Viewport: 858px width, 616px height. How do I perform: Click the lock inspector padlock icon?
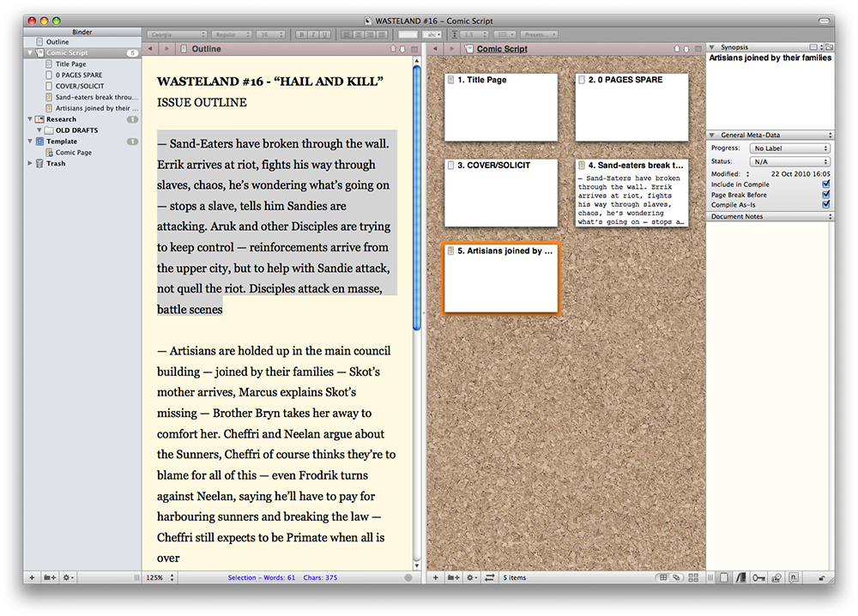(823, 578)
